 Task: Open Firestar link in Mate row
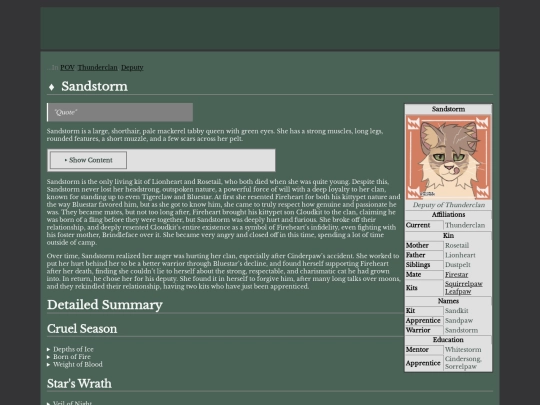tap(456, 274)
